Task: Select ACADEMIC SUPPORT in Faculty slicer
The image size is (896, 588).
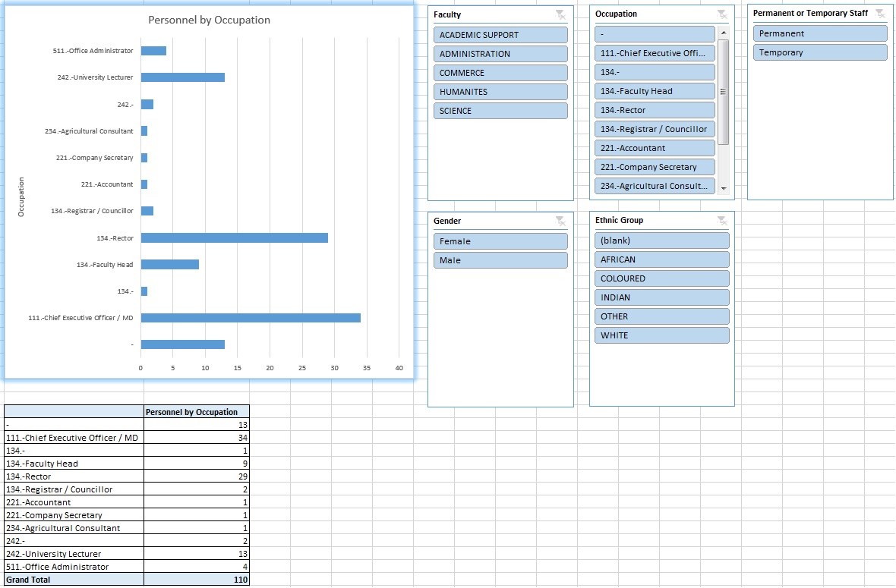Action: (500, 35)
